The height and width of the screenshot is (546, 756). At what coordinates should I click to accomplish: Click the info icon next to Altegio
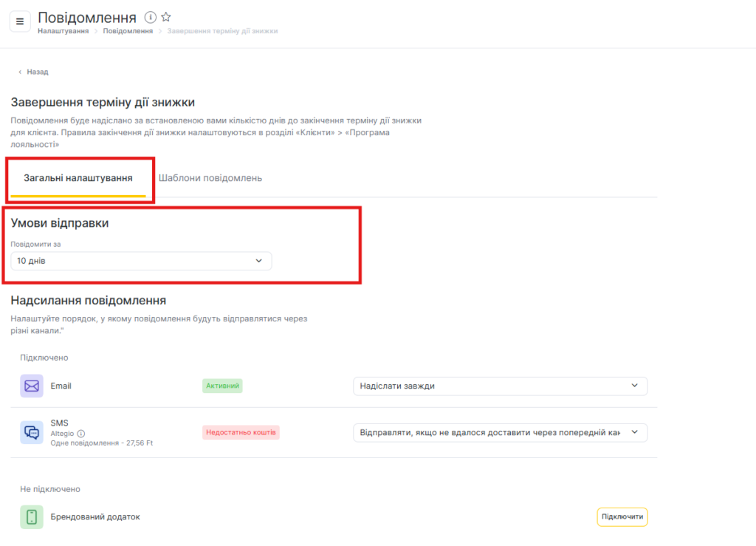[81, 434]
